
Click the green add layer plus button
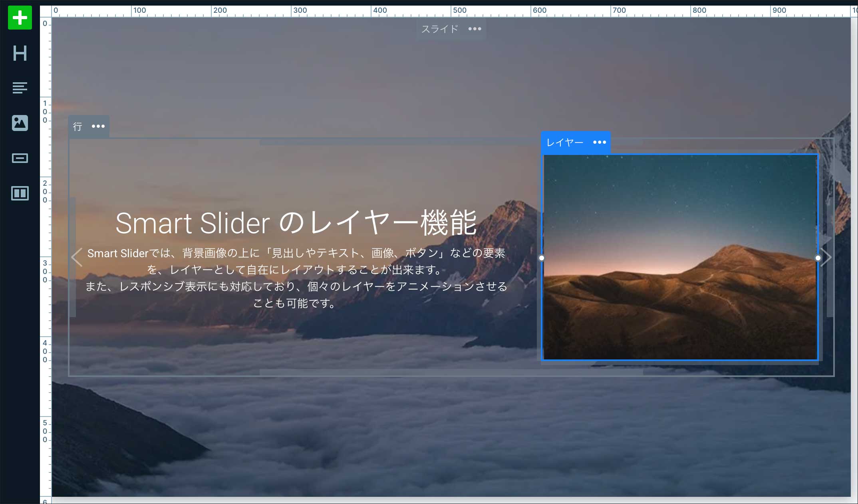click(x=20, y=18)
